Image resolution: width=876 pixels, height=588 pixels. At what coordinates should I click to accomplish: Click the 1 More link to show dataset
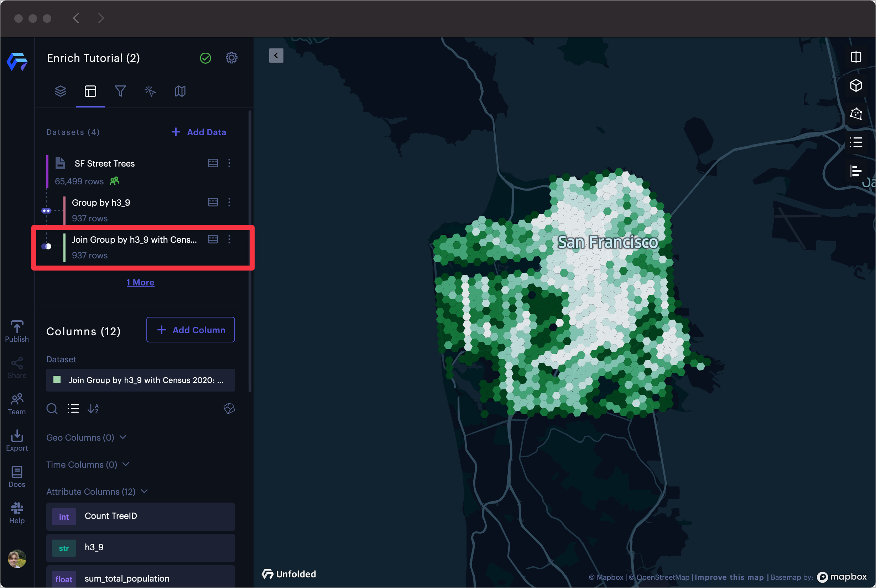point(141,282)
